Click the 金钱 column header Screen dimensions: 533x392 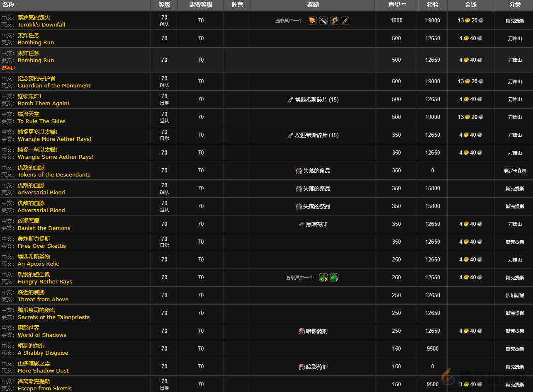470,5
